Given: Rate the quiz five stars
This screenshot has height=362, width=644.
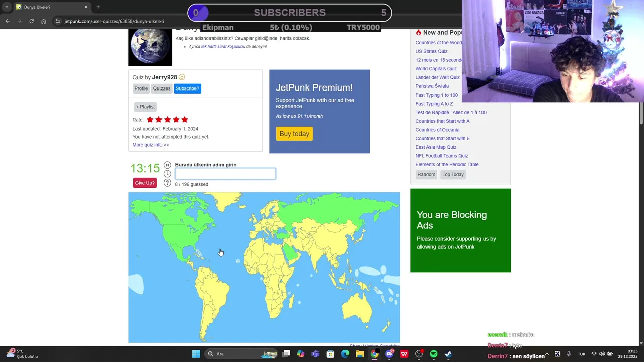Looking at the screenshot, I should click(x=184, y=120).
